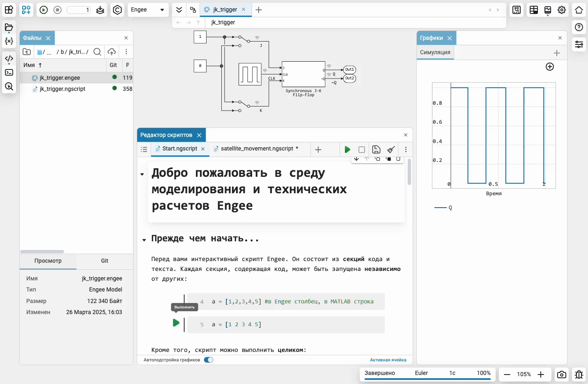Select jk_trigger.engee file

[x=76, y=78]
